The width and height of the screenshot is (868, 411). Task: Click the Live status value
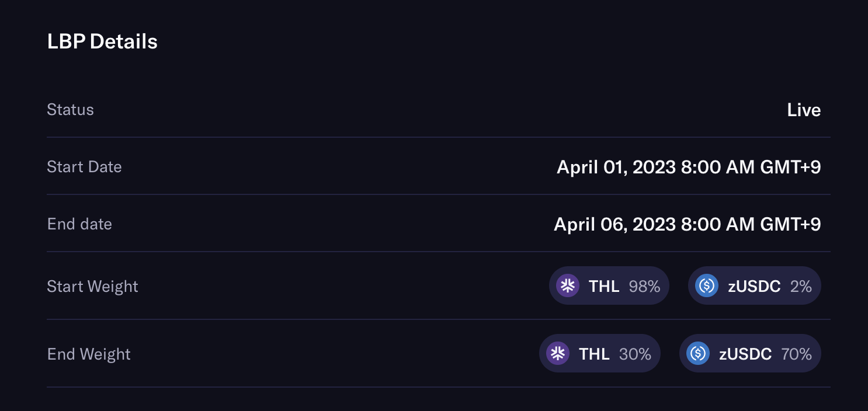point(804,110)
